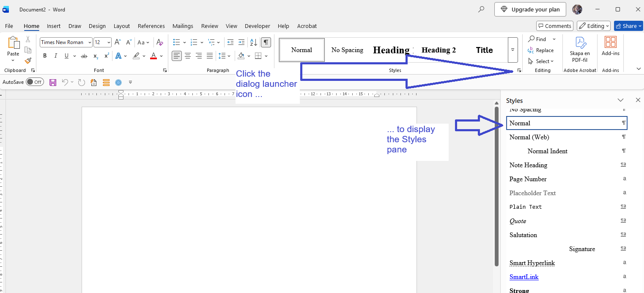Open the Clipboard pane launcher
The height and width of the screenshot is (293, 644).
tap(33, 71)
